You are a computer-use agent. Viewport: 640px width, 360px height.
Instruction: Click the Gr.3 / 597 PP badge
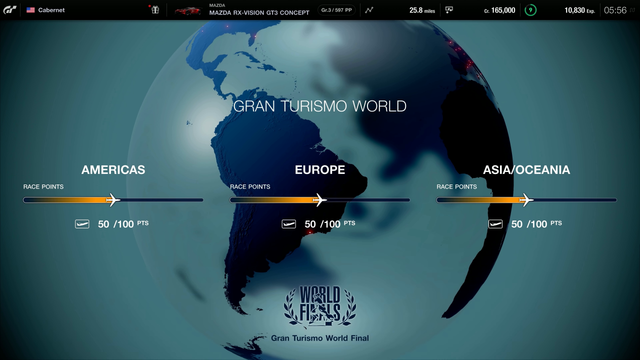(x=336, y=10)
